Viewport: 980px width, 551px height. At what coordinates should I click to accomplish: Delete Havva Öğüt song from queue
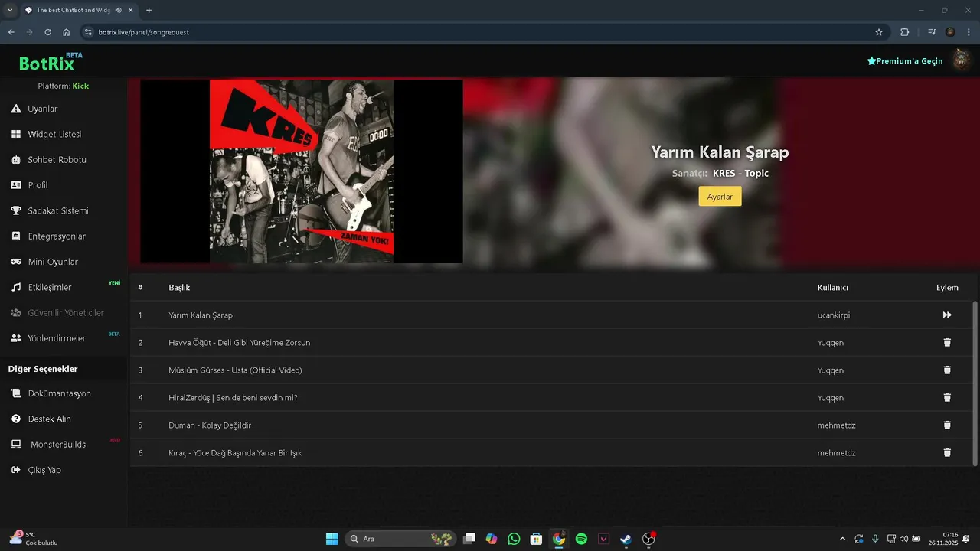[x=947, y=343]
